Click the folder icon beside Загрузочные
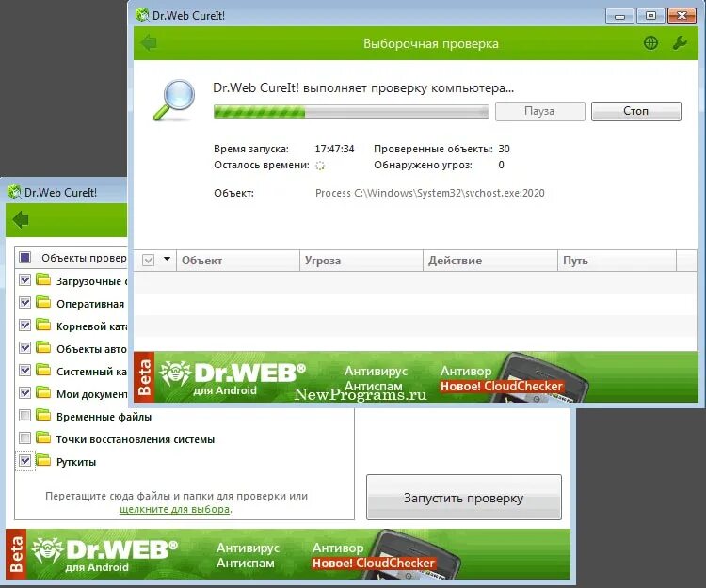Image resolution: width=706 pixels, height=588 pixels. [43, 279]
